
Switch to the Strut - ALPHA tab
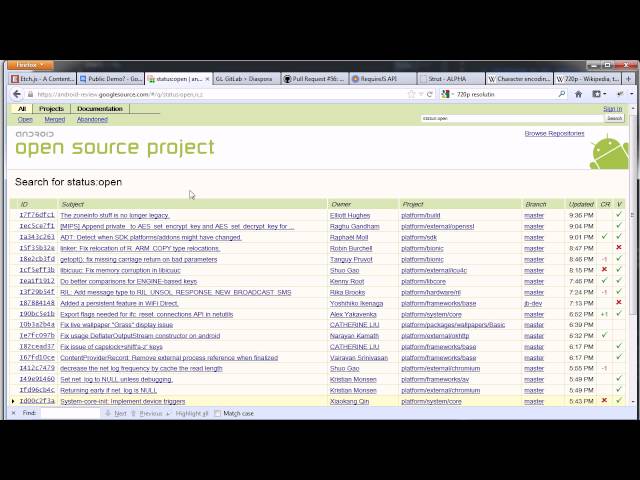tap(451, 79)
